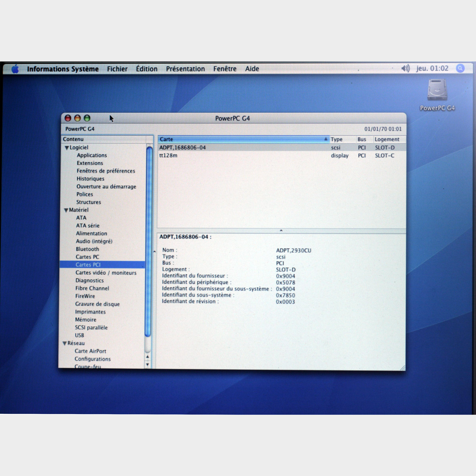476x476 pixels.
Task: Click the yellow minimize window button
Action: [x=77, y=118]
